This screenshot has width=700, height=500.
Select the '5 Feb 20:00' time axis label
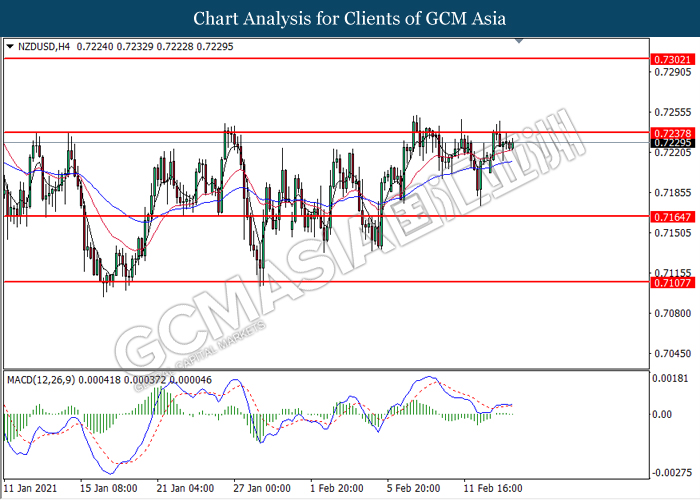pyautogui.click(x=413, y=488)
